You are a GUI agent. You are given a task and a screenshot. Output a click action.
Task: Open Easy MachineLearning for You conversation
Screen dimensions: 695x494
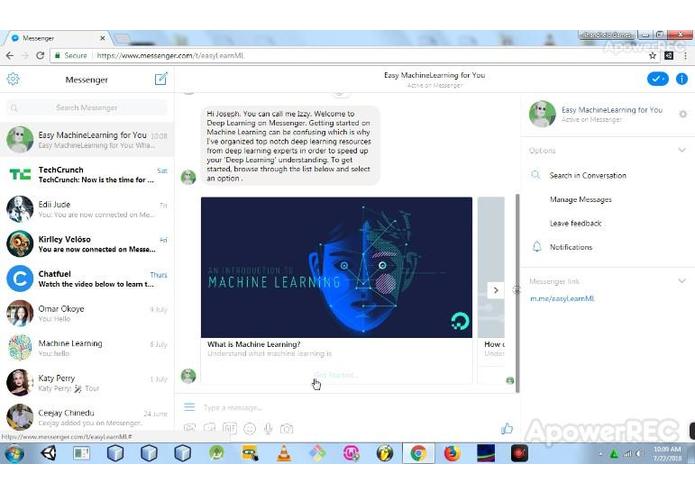[x=87, y=140]
